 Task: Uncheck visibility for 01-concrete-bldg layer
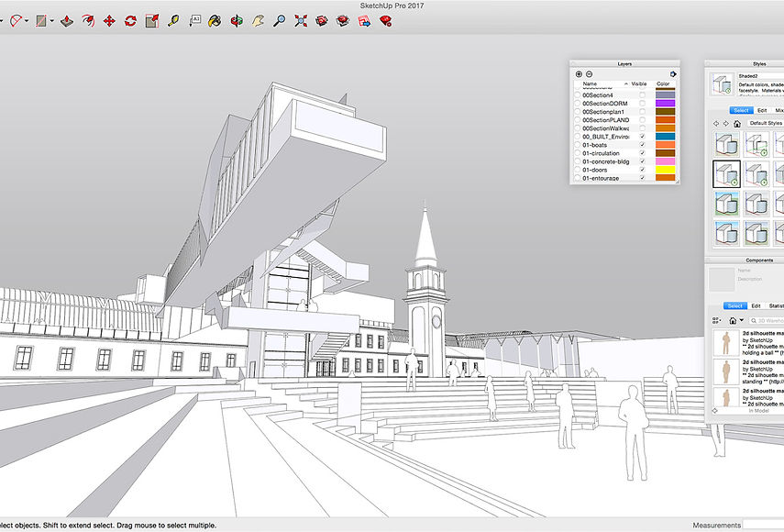pyautogui.click(x=642, y=161)
